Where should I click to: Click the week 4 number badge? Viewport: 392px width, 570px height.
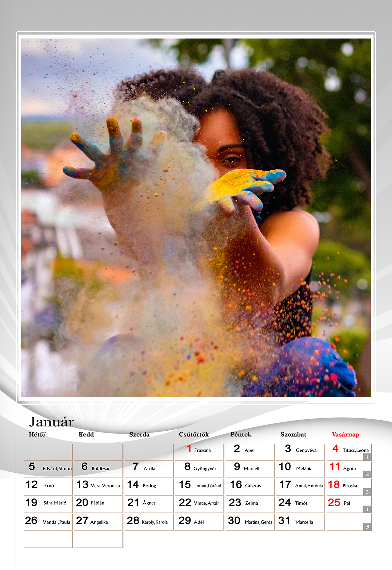click(367, 509)
